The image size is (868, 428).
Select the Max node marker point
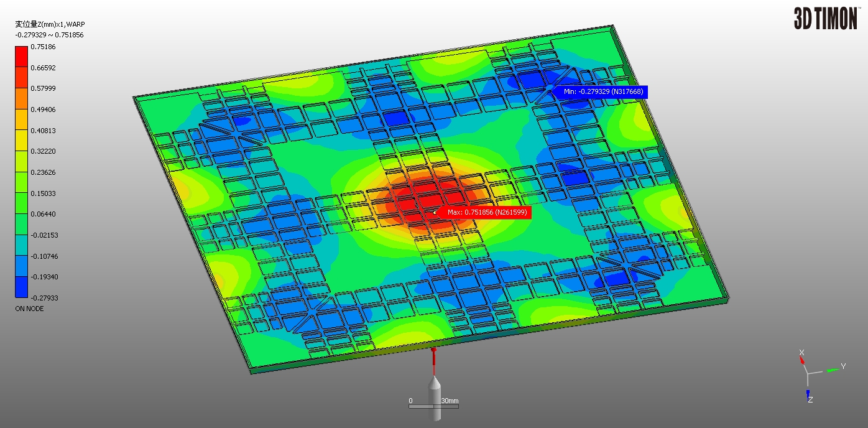(x=435, y=213)
